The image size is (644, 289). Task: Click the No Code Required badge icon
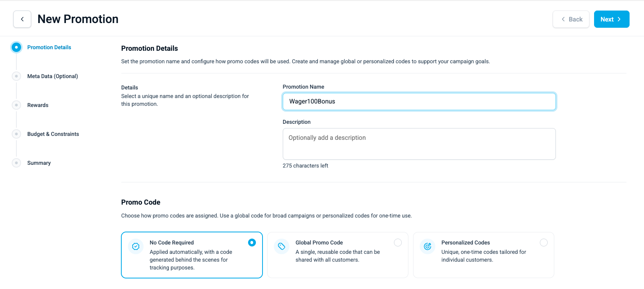pyautogui.click(x=136, y=246)
